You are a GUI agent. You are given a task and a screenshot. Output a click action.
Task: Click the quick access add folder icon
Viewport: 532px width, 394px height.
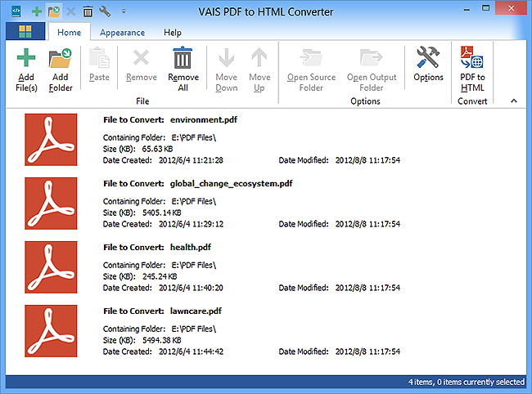[54, 12]
